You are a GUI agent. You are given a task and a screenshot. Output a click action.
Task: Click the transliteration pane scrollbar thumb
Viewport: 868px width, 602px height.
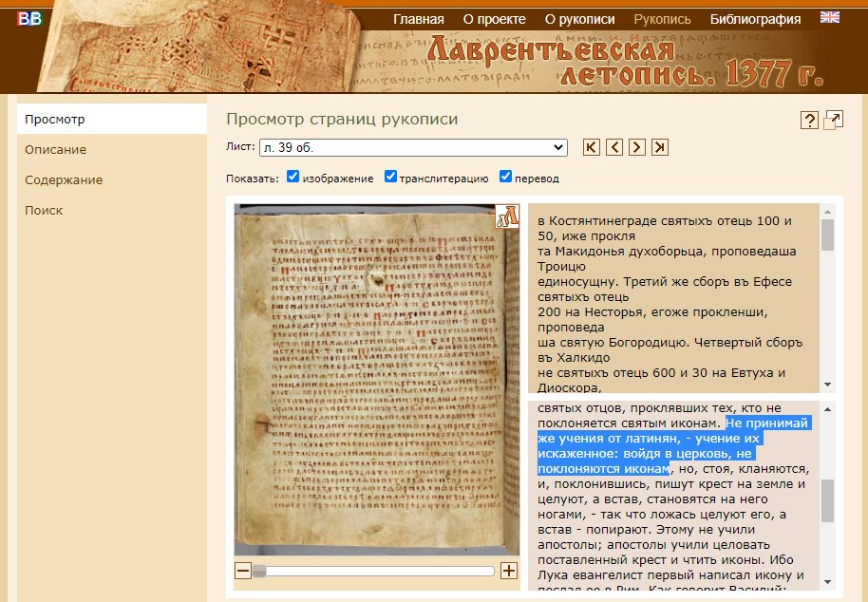pos(827,235)
